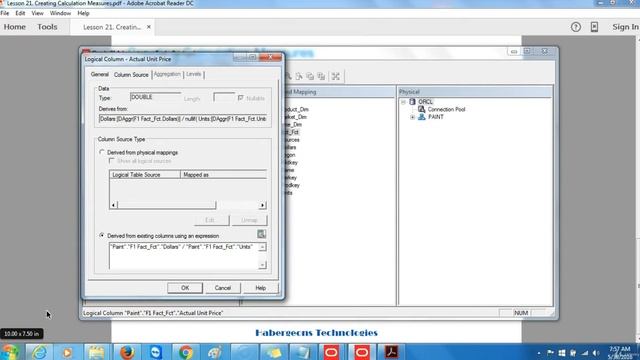Select Derived from existing columns radio button

click(x=102, y=236)
